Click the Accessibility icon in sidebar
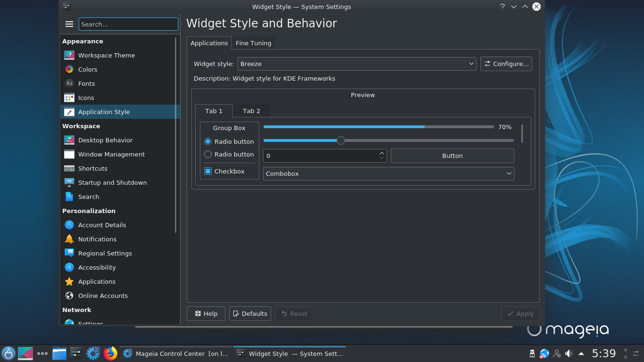The height and width of the screenshot is (362, 644). (x=69, y=267)
